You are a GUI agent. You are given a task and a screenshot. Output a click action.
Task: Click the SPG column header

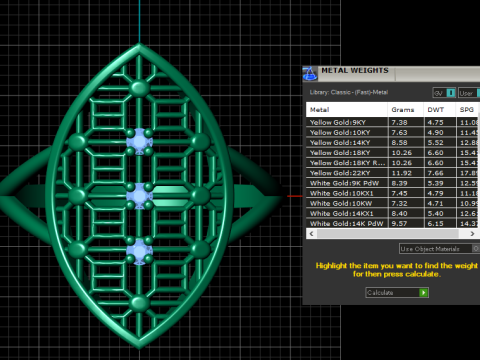(467, 110)
